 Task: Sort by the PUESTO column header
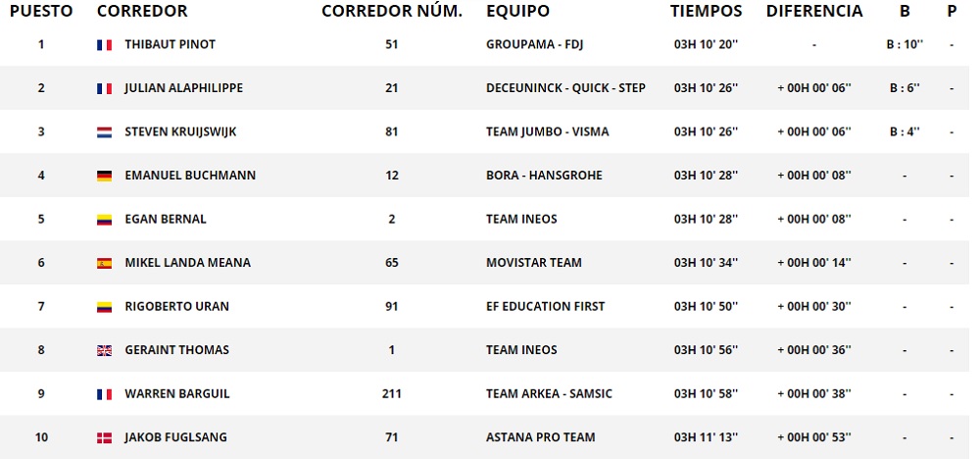pos(40,12)
